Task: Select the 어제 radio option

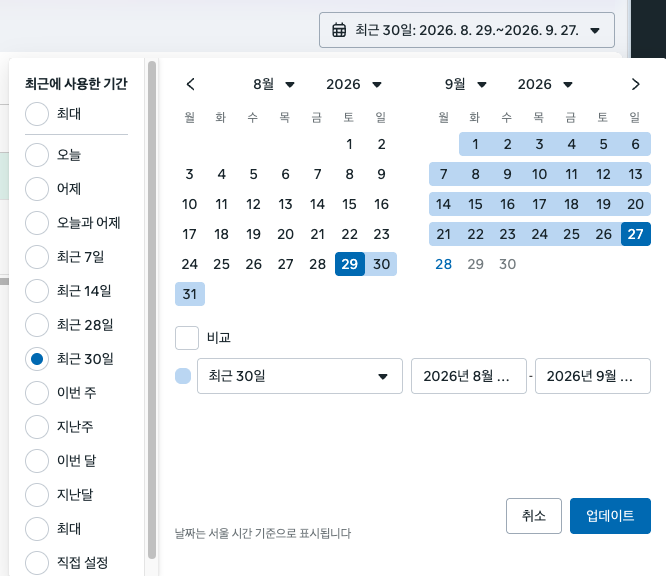Action: pos(37,189)
